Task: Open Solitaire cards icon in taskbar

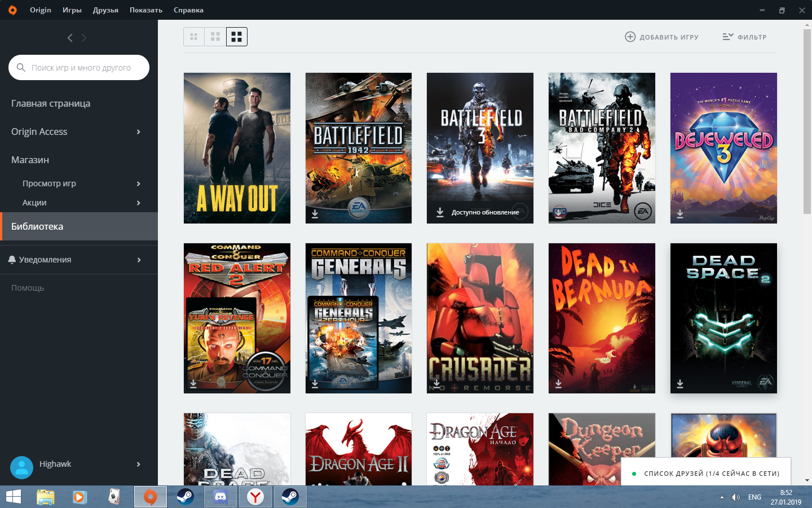Action: [114, 497]
